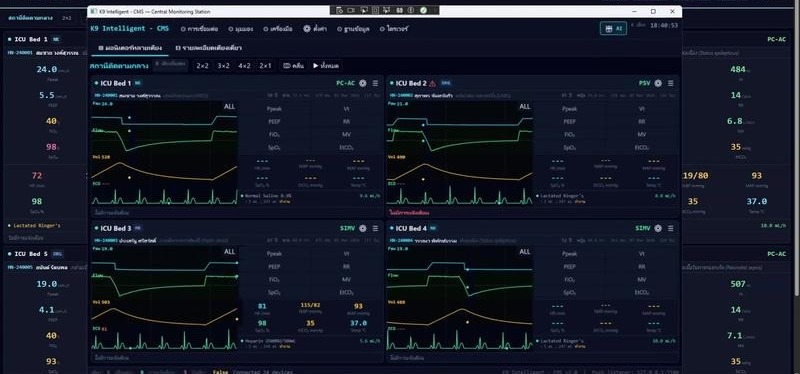Click the FiO₂ tile in ICU Bed 4
800x374 pixels.
tap(570, 280)
